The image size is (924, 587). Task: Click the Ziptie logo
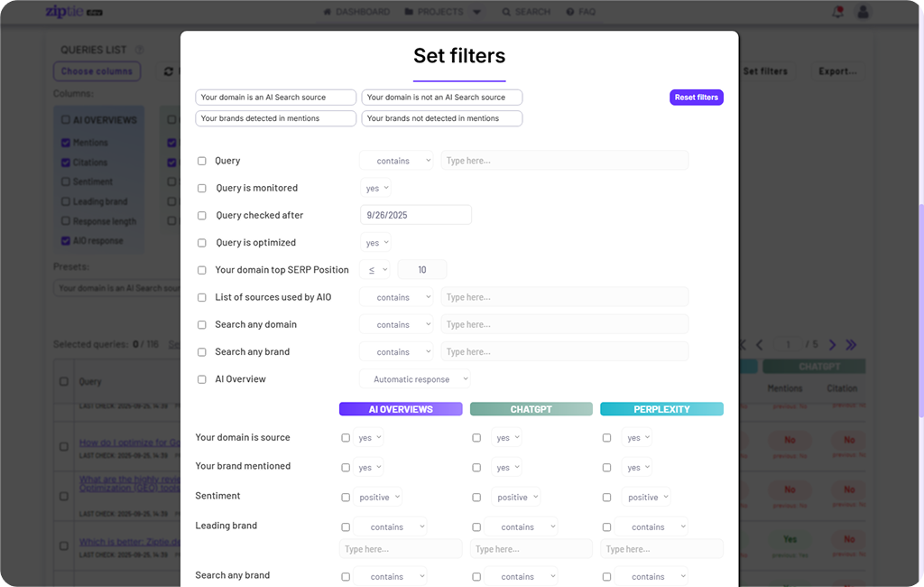coord(72,12)
